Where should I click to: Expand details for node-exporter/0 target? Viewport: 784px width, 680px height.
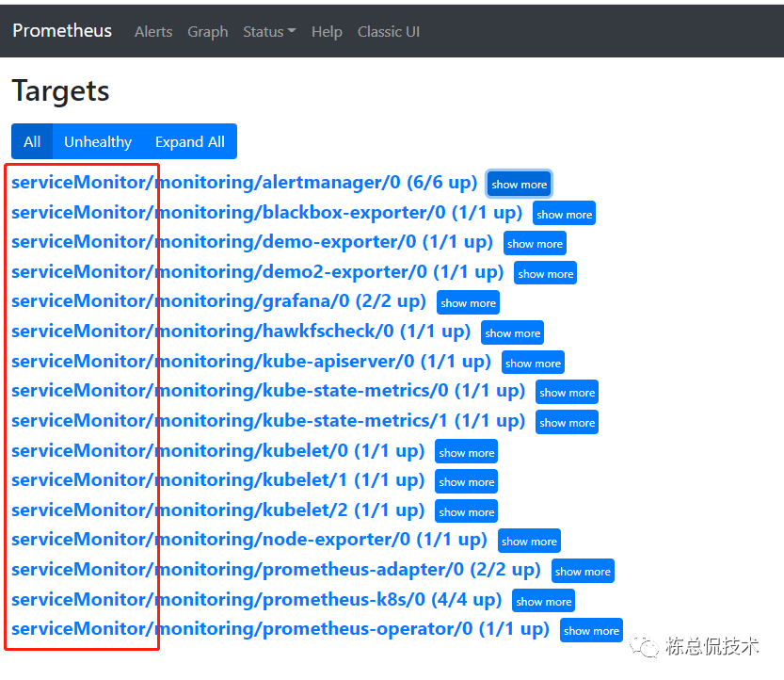528,541
